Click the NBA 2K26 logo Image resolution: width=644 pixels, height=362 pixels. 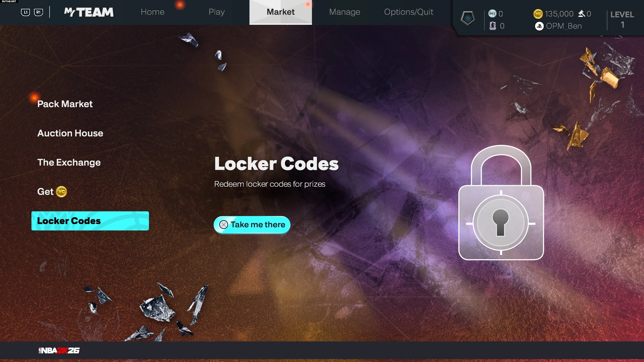pyautogui.click(x=59, y=350)
